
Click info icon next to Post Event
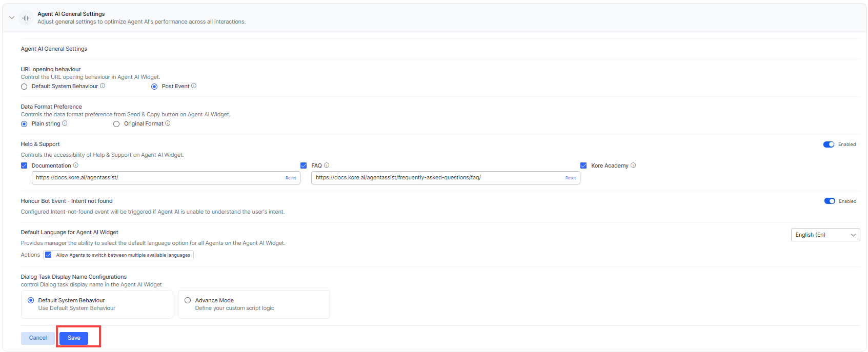pyautogui.click(x=194, y=86)
